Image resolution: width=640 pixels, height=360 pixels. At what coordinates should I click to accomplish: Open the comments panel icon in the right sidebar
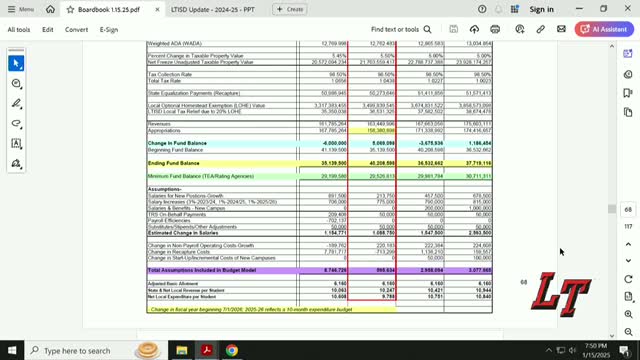pyautogui.click(x=628, y=74)
